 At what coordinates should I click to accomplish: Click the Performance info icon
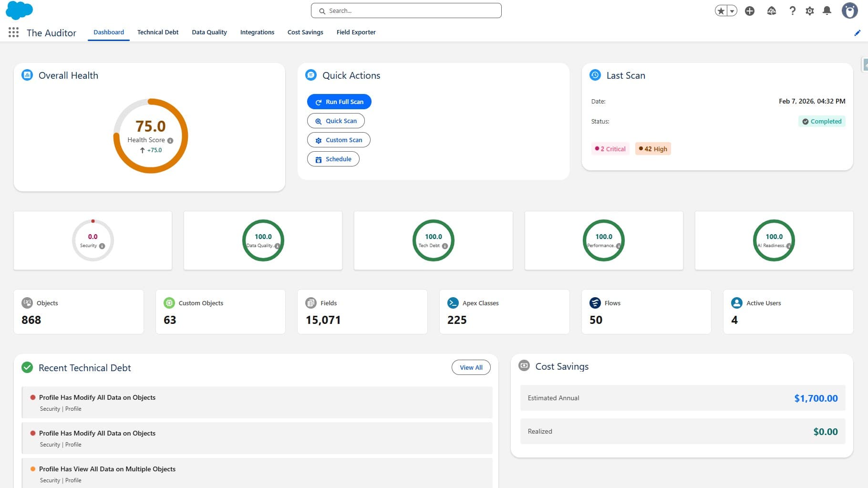coord(619,246)
